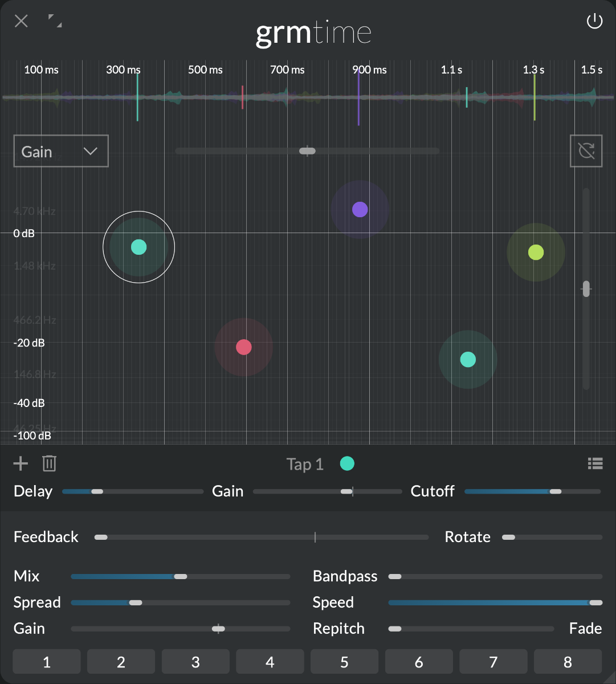Open the Gain parameter dropdown
616x684 pixels.
[61, 151]
